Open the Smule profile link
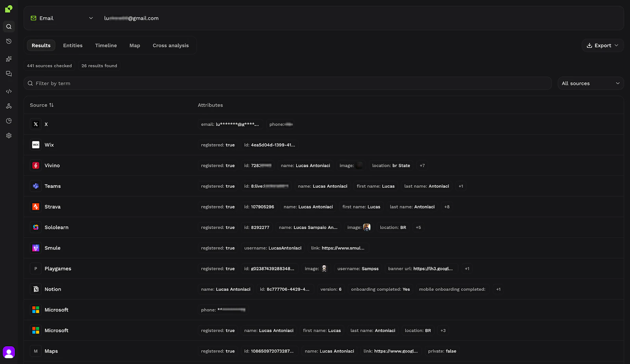Image resolution: width=630 pixels, height=364 pixels. coord(338,248)
